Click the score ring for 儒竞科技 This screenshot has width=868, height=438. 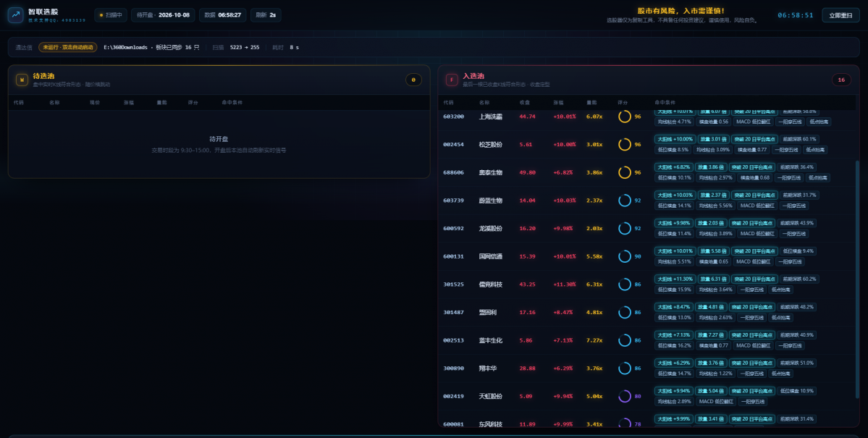625,284
